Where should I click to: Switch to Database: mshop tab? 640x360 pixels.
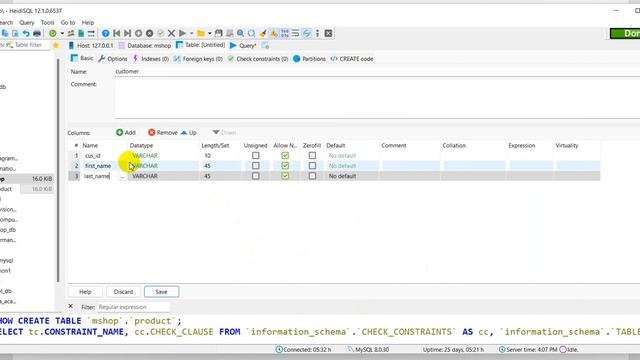point(144,45)
